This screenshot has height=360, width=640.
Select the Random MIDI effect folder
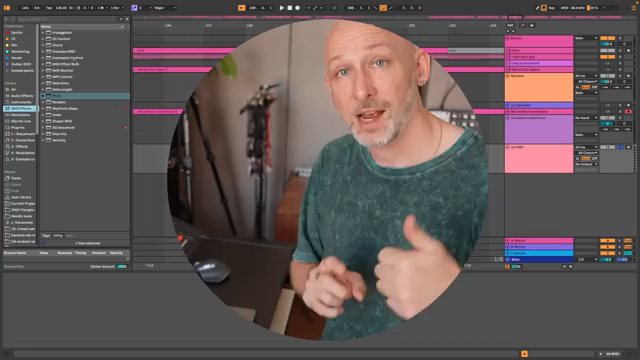coord(59,102)
